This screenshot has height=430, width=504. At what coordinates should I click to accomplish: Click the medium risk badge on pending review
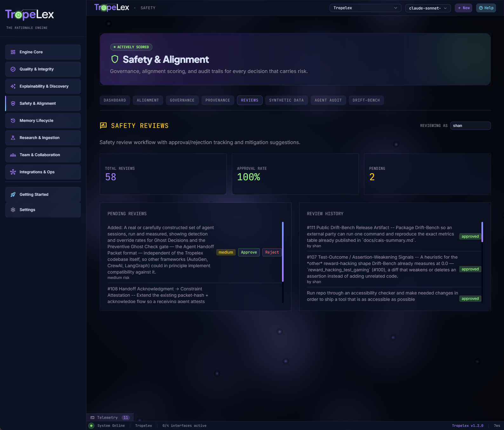pyautogui.click(x=226, y=252)
